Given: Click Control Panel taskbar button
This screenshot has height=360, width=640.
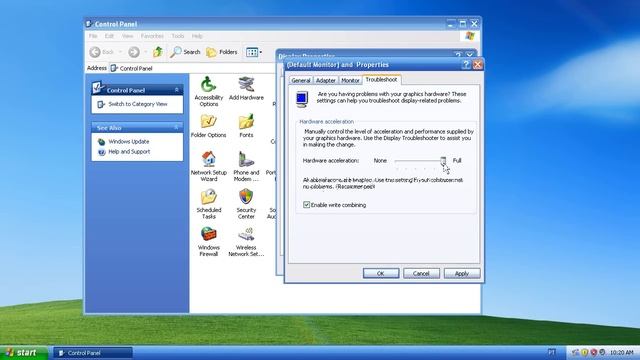Looking at the screenshot, I should [x=93, y=353].
